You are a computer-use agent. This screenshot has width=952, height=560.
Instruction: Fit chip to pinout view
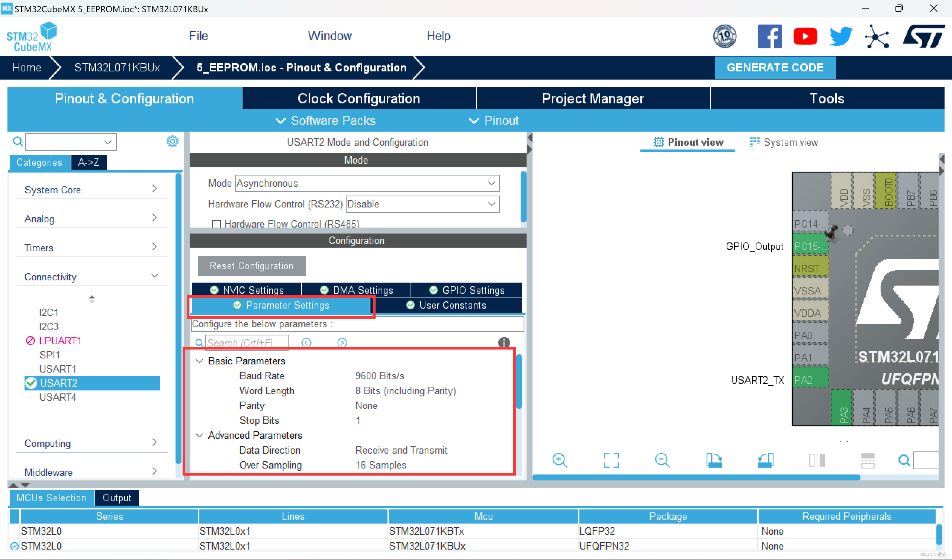click(x=611, y=460)
